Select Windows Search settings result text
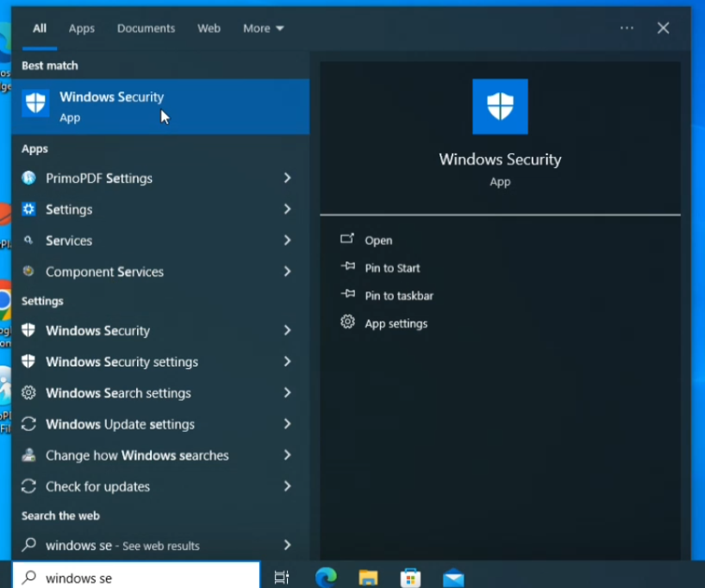705x588 pixels. click(x=118, y=393)
